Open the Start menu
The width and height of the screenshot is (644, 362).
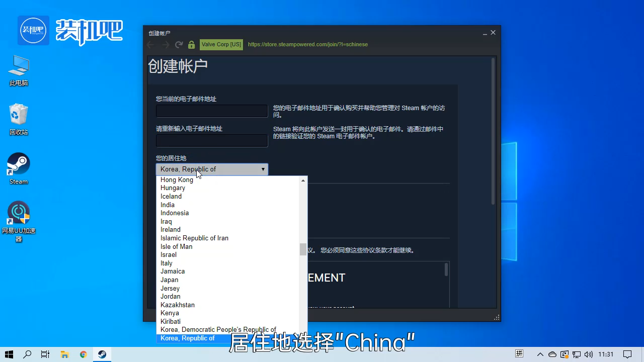(9, 354)
